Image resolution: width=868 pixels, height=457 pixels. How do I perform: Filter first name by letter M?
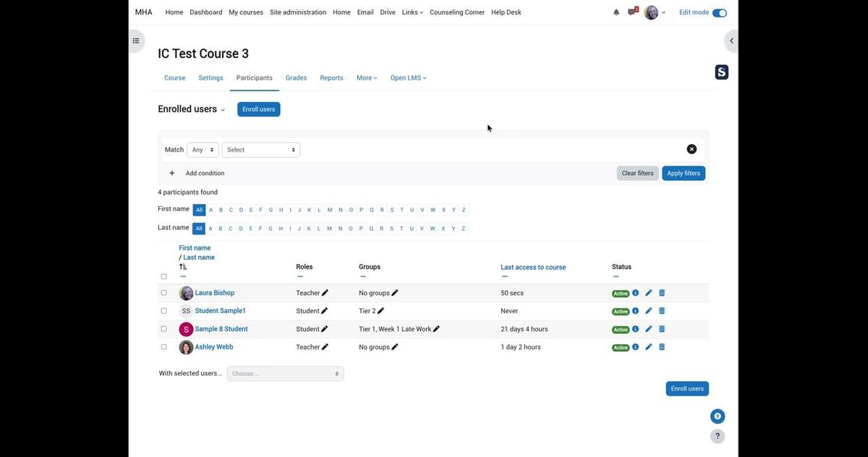point(330,210)
